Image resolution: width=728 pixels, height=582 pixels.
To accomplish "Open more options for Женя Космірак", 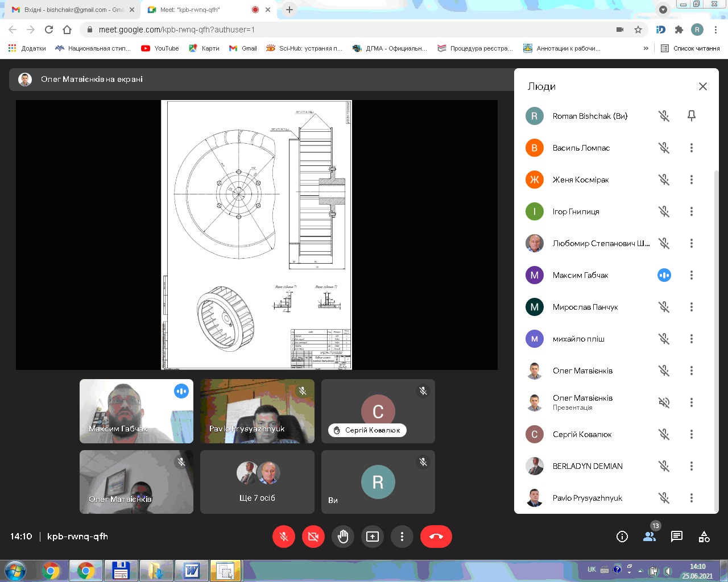I will (x=692, y=180).
